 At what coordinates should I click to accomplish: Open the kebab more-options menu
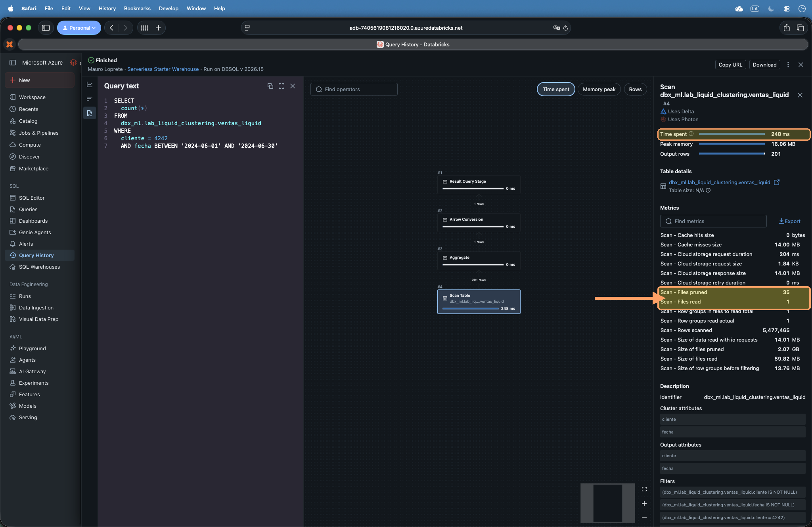[788, 65]
